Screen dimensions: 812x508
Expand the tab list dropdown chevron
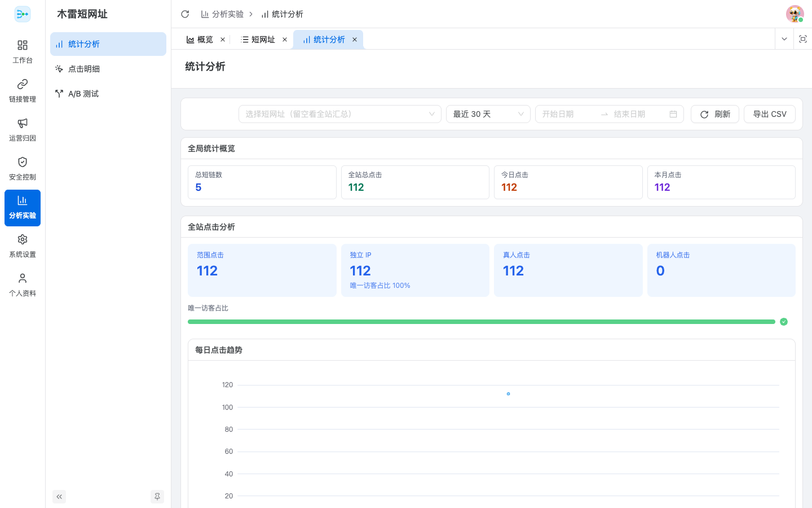784,39
